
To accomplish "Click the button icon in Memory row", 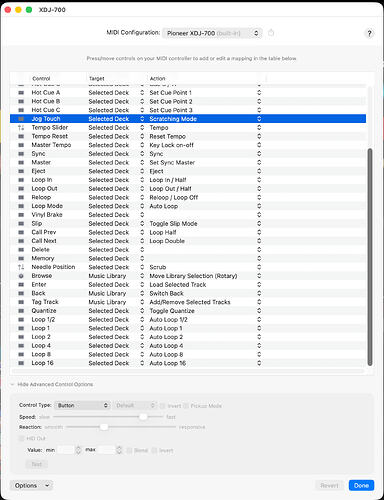I will [x=21, y=258].
